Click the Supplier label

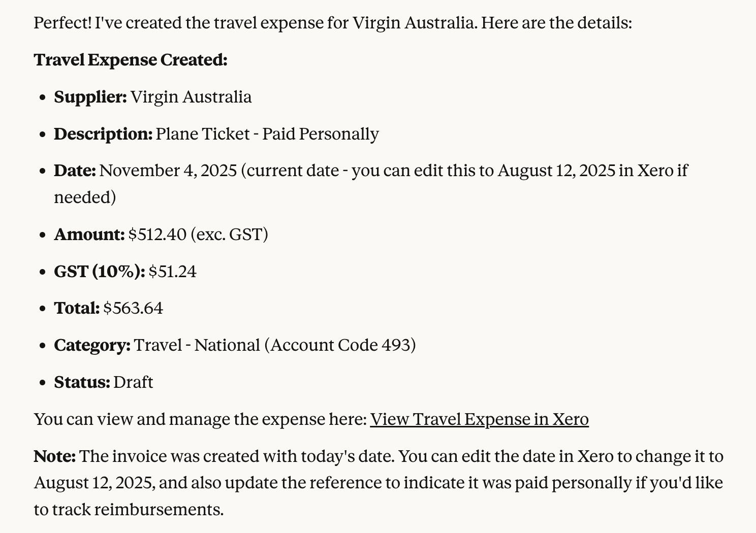click(90, 97)
